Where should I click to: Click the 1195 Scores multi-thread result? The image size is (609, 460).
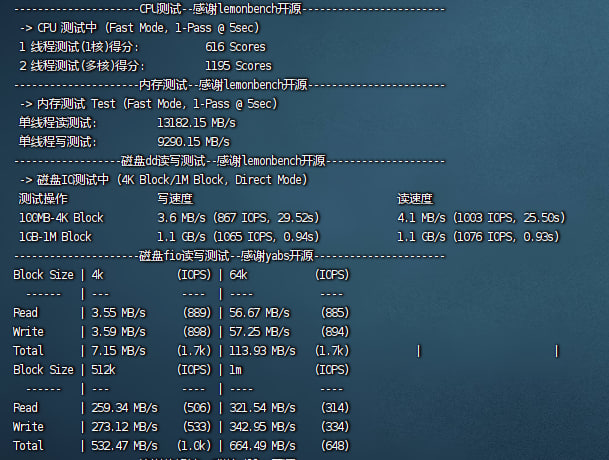click(238, 66)
